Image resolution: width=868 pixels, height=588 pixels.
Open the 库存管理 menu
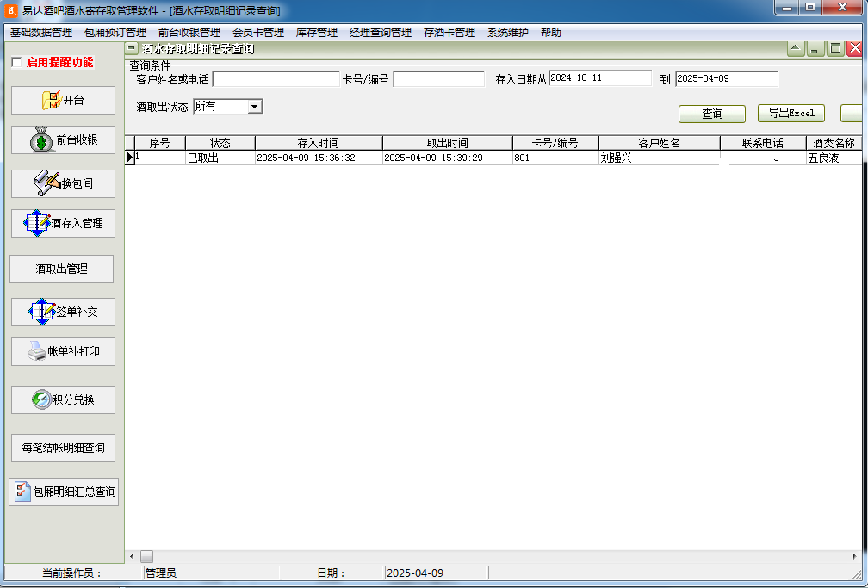316,33
